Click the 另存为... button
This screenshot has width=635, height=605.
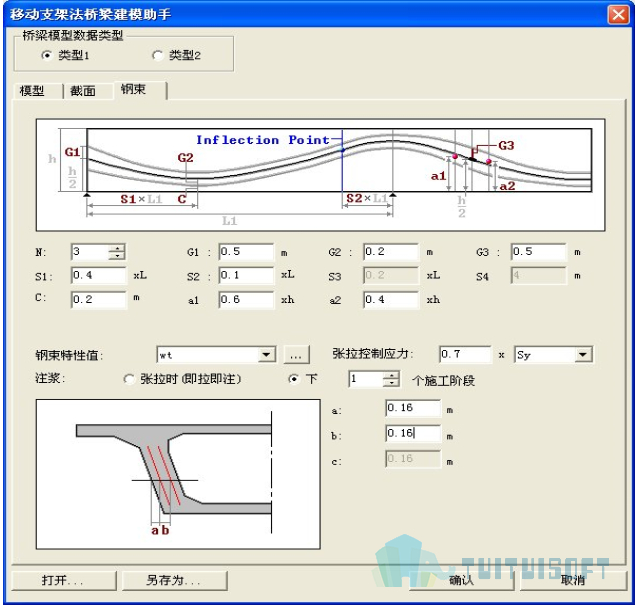[x=174, y=581]
